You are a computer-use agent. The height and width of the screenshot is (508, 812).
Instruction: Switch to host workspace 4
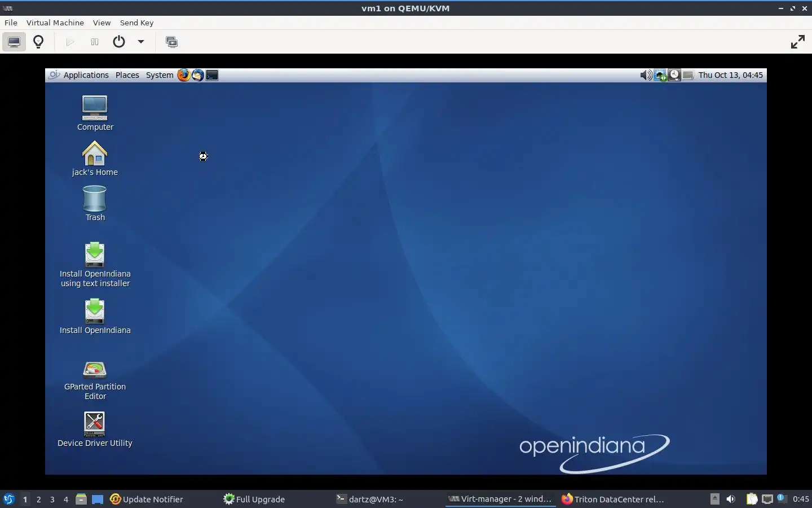pyautogui.click(x=65, y=499)
